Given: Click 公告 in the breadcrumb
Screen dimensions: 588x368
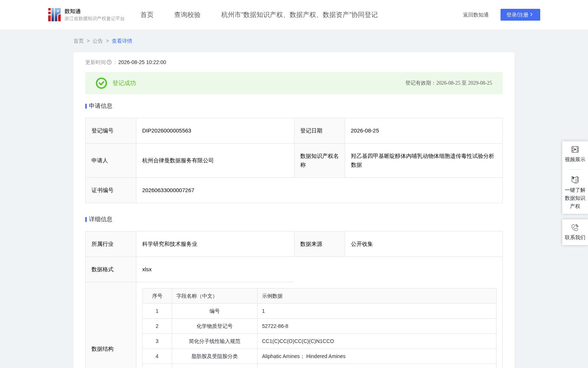Looking at the screenshot, I should coord(98,41).
